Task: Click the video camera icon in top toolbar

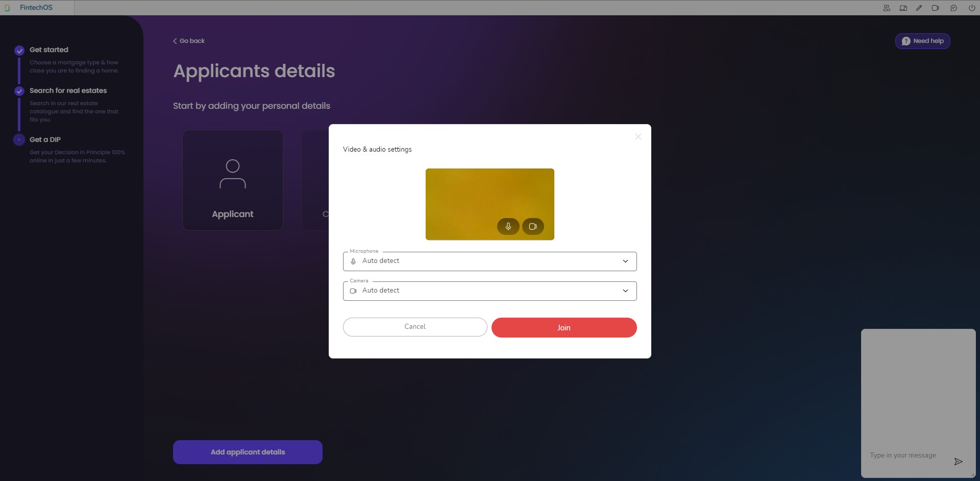Action: [x=935, y=8]
